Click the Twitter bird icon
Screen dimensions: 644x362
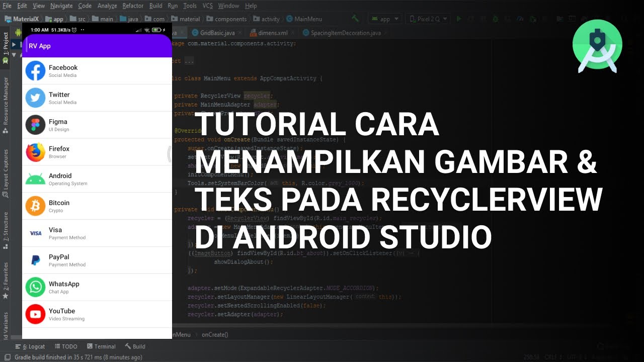[x=35, y=98]
